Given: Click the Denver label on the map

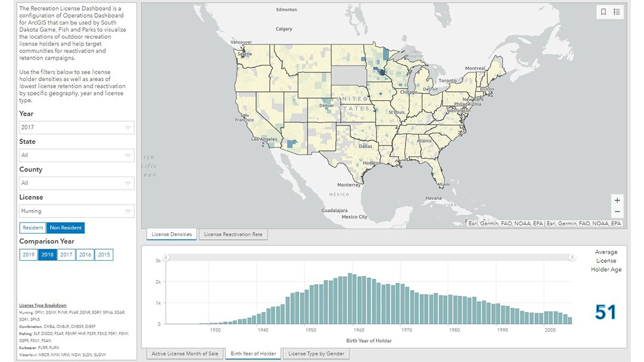Looking at the screenshot, I should pyautogui.click(x=327, y=106).
